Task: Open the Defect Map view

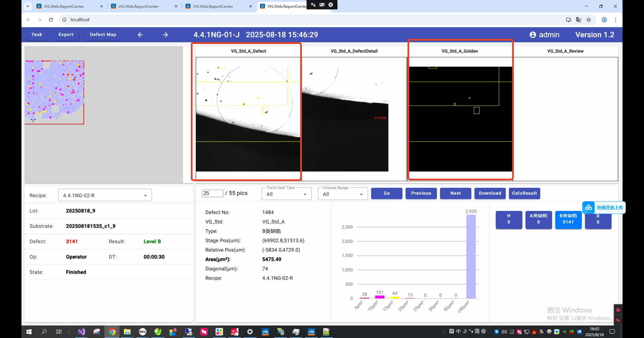Action: tap(103, 35)
